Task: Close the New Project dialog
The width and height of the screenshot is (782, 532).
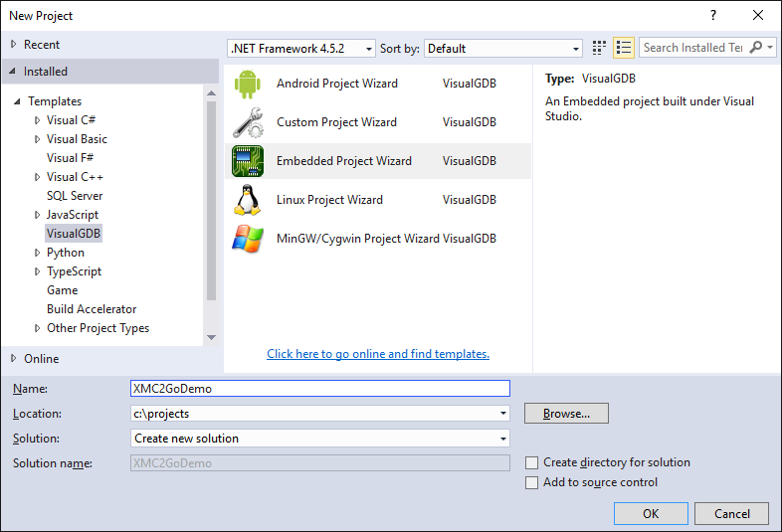Action: point(758,15)
